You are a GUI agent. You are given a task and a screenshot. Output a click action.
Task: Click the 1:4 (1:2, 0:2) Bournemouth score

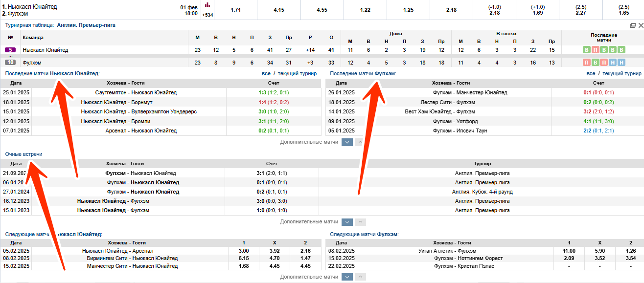point(273,102)
